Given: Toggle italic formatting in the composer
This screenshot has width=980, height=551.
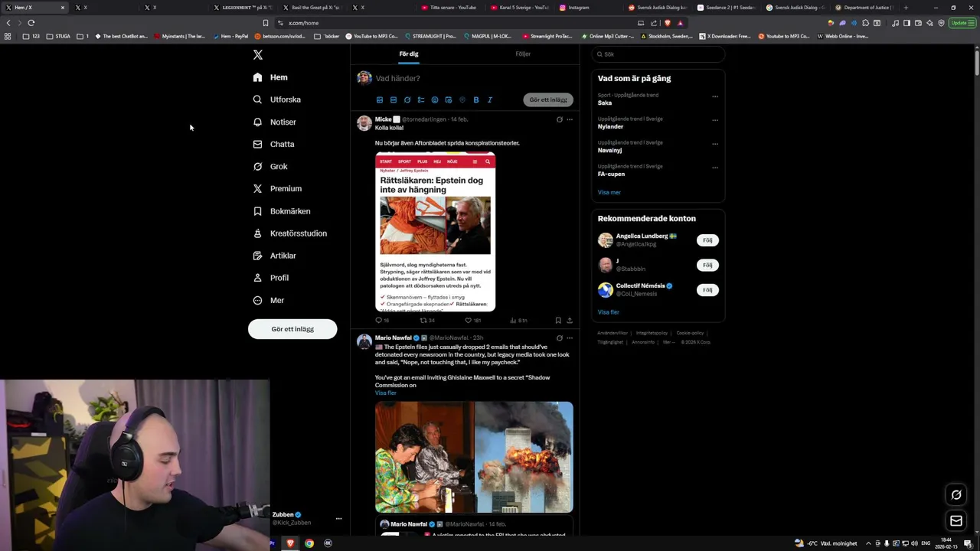Looking at the screenshot, I should pos(489,99).
